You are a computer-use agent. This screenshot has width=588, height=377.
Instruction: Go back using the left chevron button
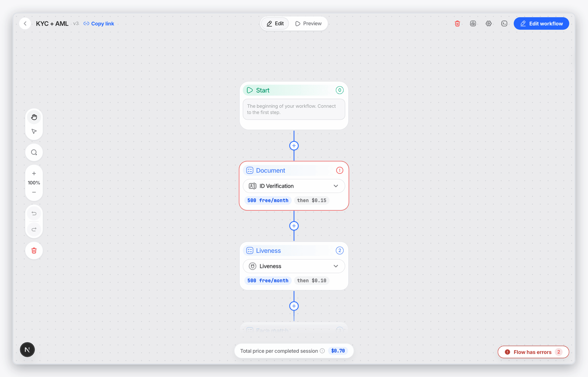[x=25, y=24]
